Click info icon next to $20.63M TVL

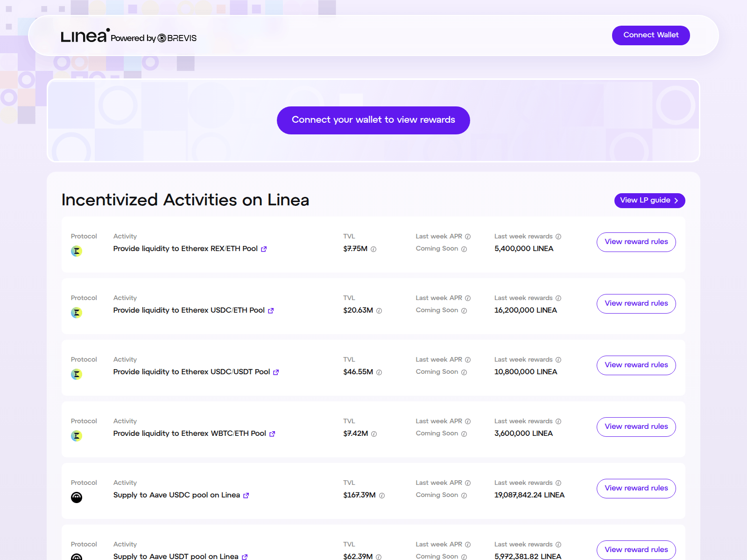tap(379, 311)
